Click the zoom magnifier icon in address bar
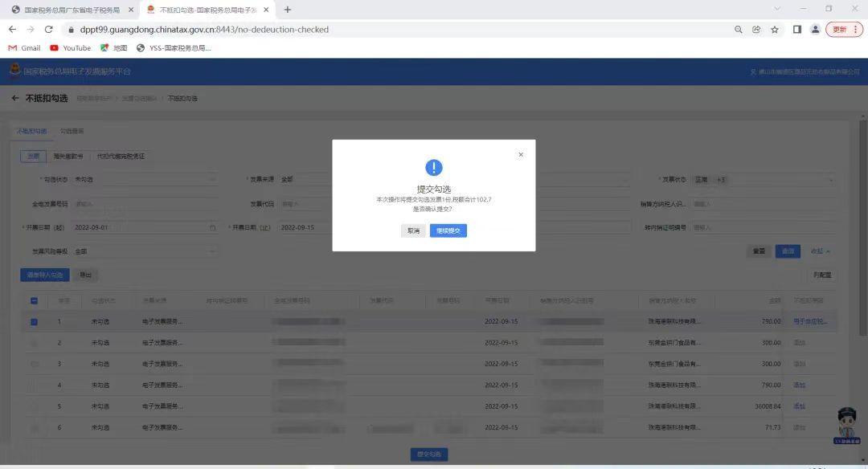 pos(738,30)
